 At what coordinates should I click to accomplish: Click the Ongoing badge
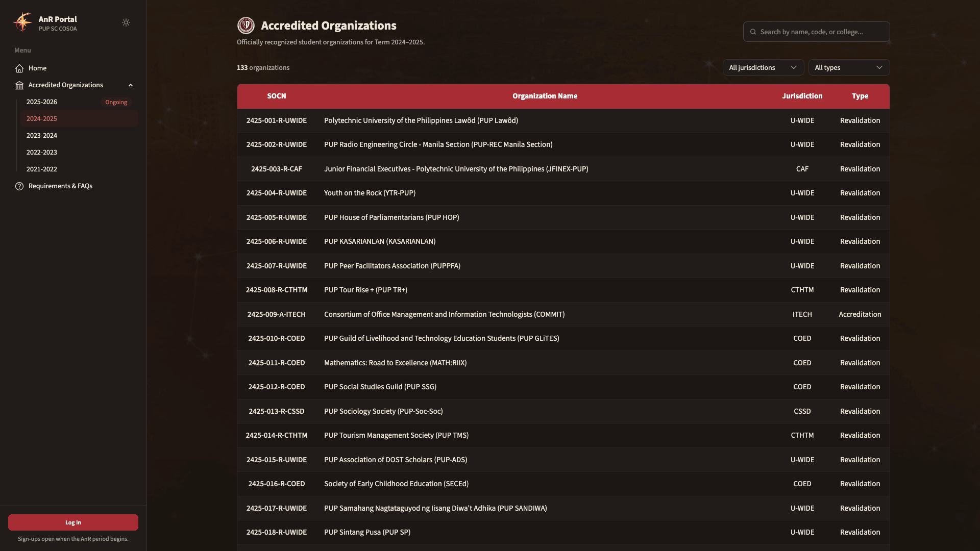[116, 102]
